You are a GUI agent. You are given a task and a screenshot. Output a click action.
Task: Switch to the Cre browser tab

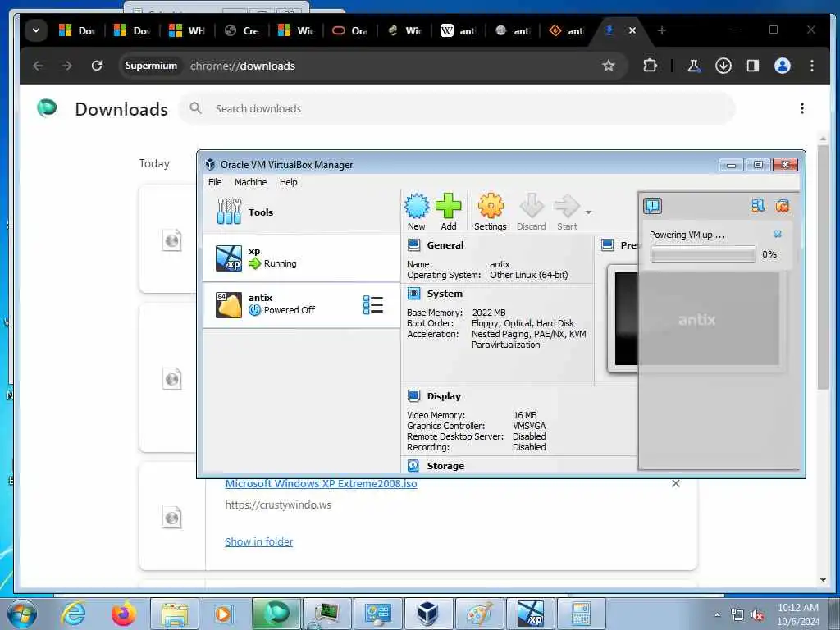click(x=242, y=31)
